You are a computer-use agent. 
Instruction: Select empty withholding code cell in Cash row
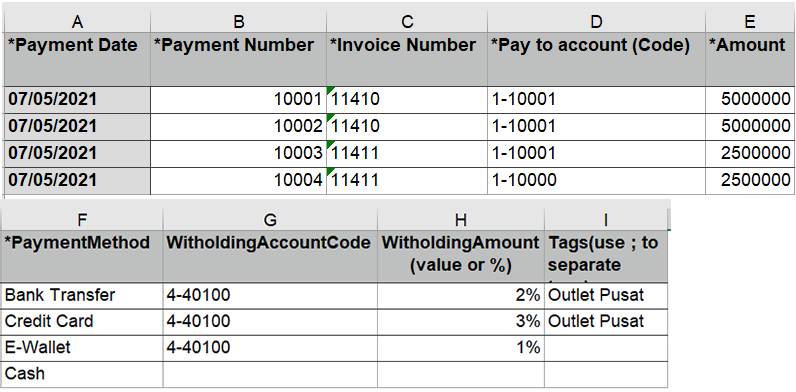point(271,374)
